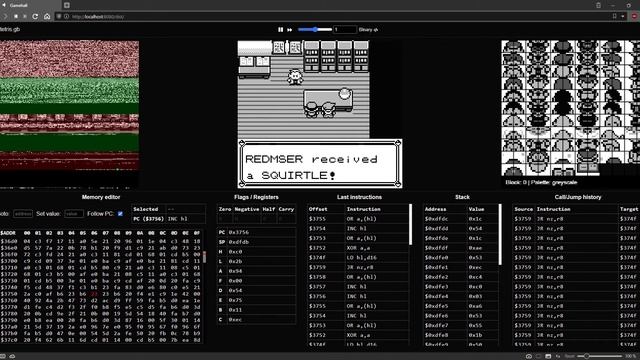Click the SP register value 0xdfdb
This screenshot has height=360, width=640.
pos(238,242)
